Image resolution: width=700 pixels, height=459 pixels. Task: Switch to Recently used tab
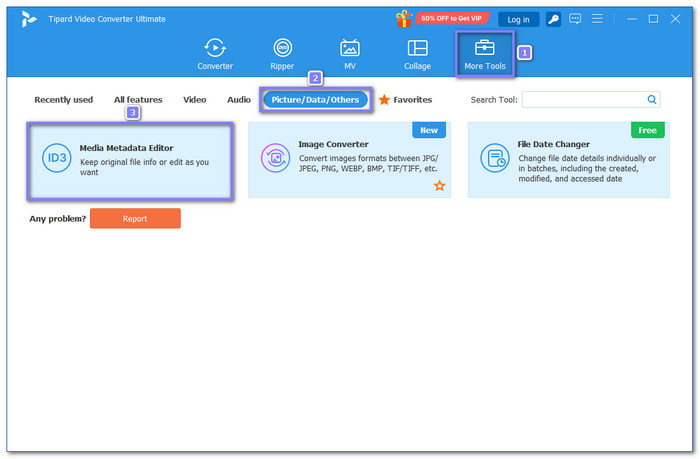[64, 100]
